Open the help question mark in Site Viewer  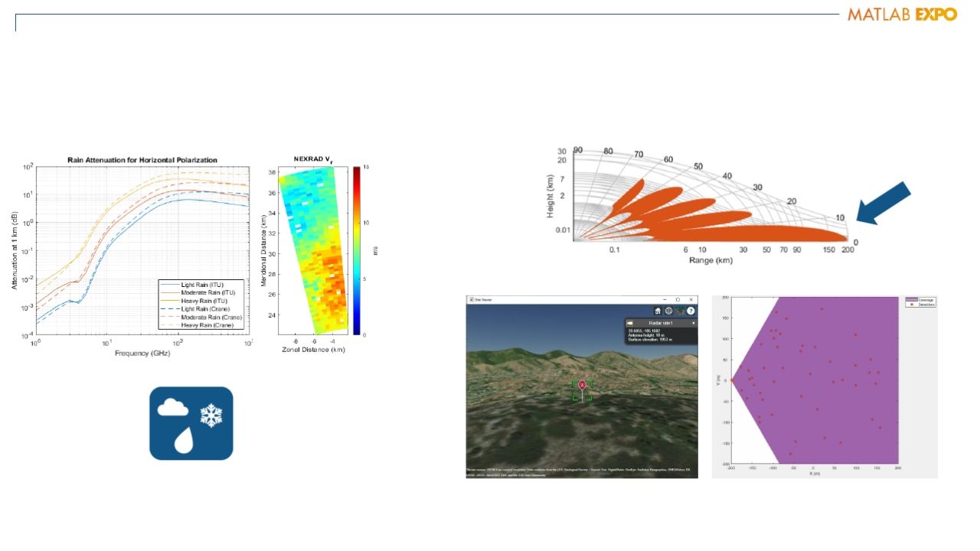tap(691, 311)
